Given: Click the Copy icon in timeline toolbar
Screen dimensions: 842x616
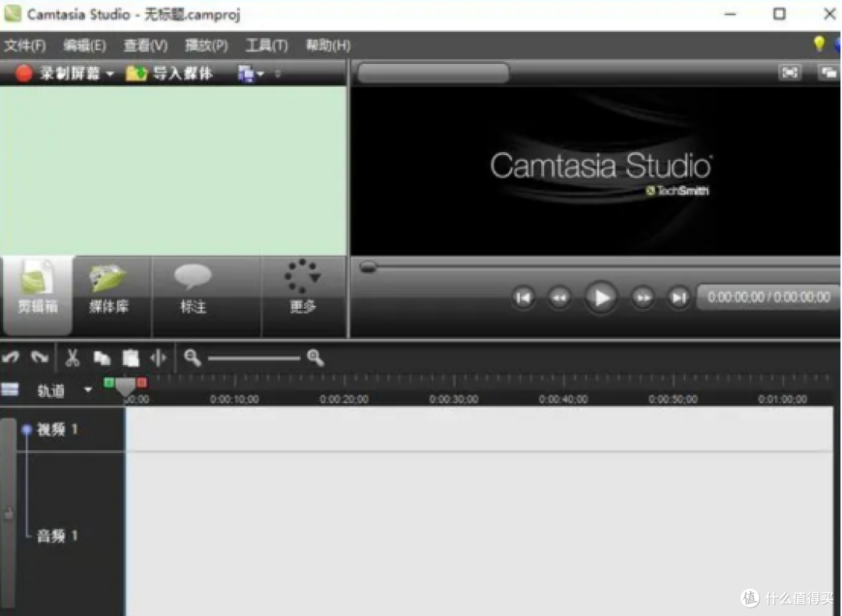Looking at the screenshot, I should (x=102, y=358).
